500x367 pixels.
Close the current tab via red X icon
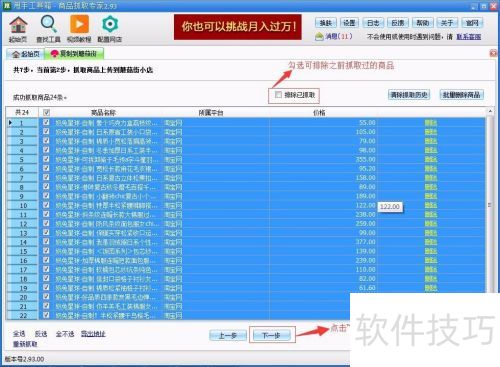pyautogui.click(x=493, y=53)
